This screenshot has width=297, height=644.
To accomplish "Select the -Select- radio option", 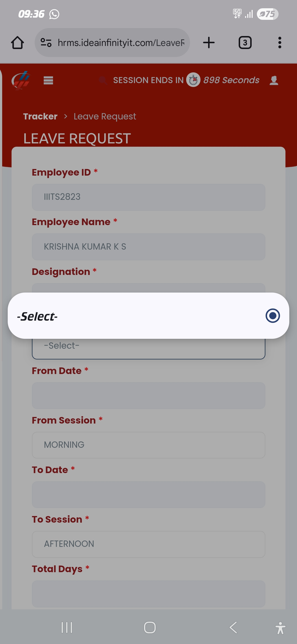I will [273, 316].
